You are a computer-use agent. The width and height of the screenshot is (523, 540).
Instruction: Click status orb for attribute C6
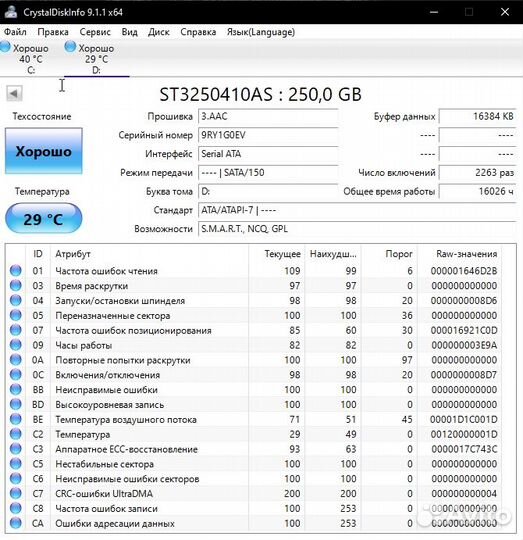pos(15,479)
